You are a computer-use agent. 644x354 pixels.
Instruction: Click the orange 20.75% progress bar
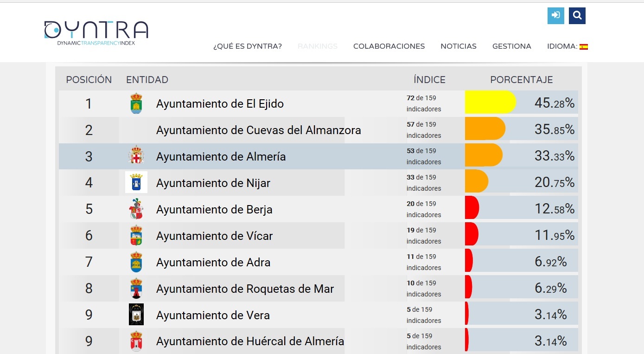click(477, 181)
